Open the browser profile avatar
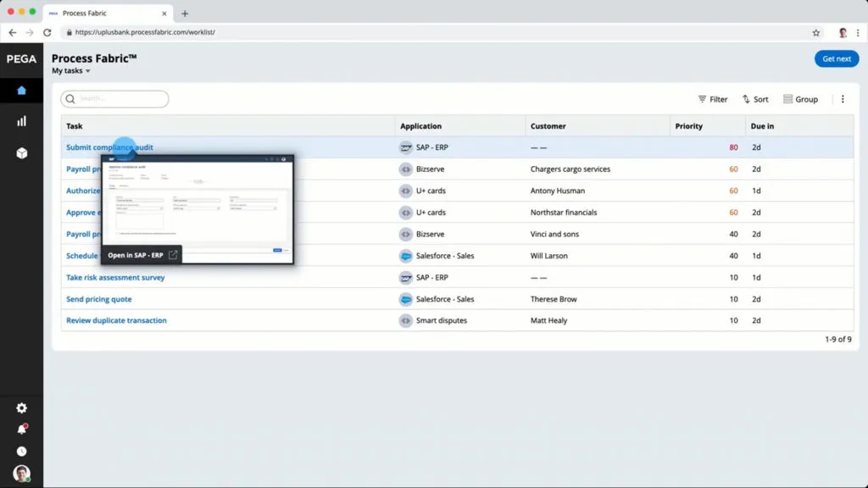The height and width of the screenshot is (488, 868). (843, 33)
